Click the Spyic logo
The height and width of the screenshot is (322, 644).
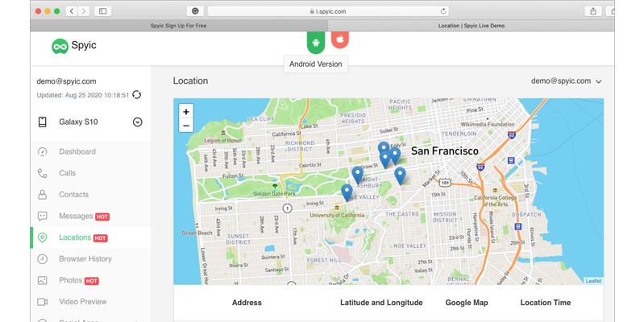[74, 47]
